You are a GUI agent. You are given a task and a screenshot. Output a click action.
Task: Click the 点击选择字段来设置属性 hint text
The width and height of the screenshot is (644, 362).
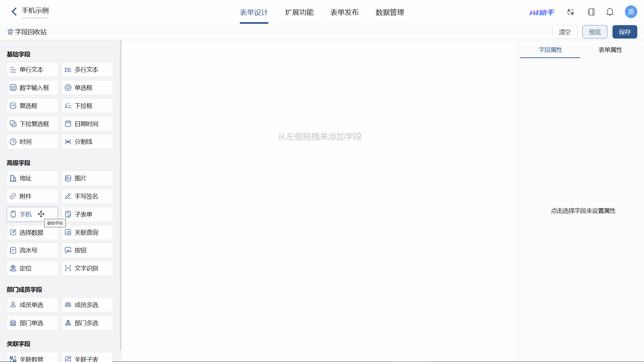[x=583, y=211]
